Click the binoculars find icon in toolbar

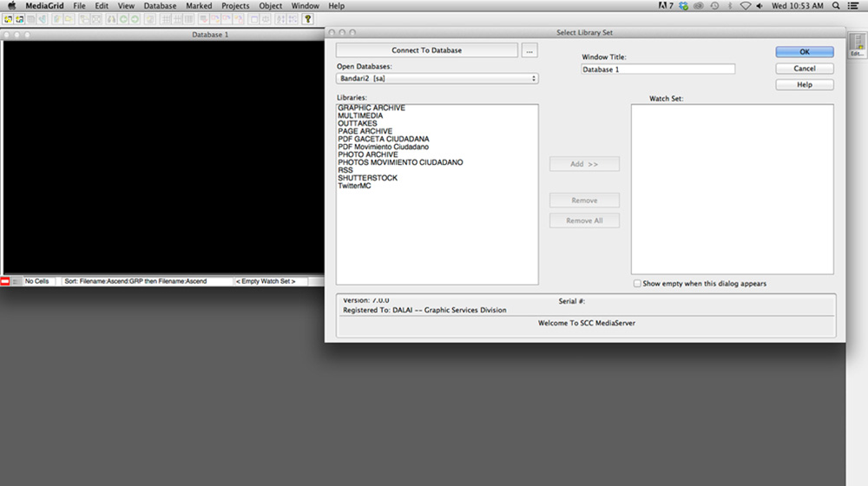point(111,18)
